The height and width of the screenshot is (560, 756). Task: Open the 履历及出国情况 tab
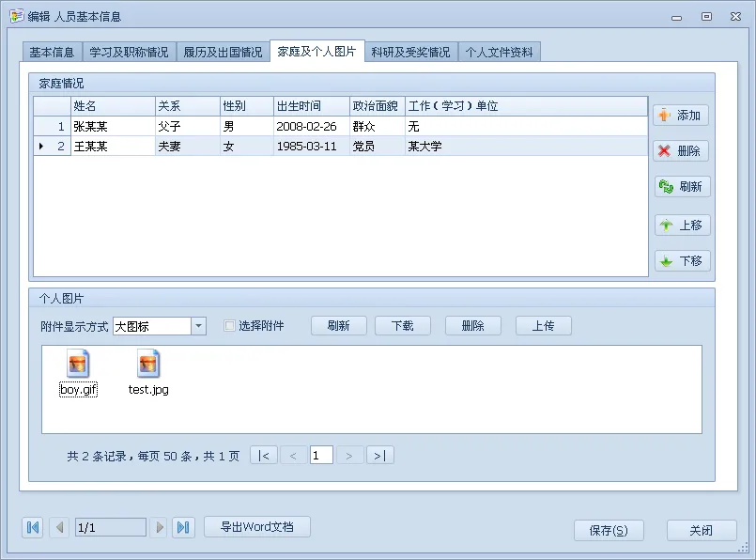pos(223,52)
